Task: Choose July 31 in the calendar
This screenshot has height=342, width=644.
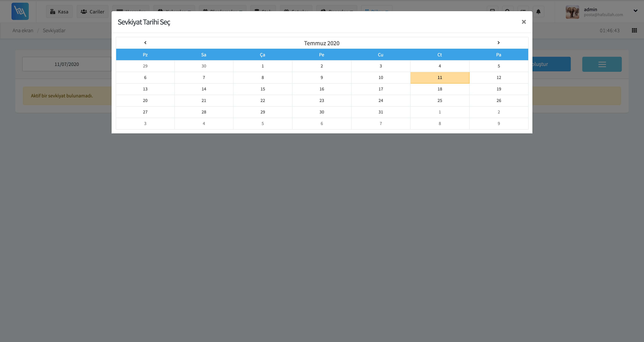Action: pyautogui.click(x=380, y=112)
